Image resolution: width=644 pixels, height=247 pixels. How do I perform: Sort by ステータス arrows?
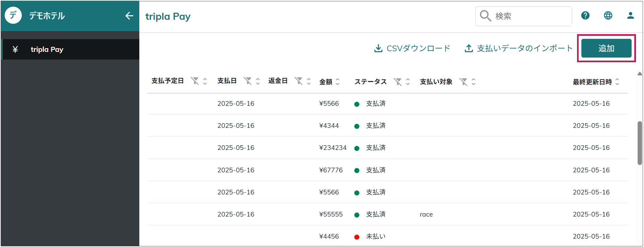coord(408,82)
